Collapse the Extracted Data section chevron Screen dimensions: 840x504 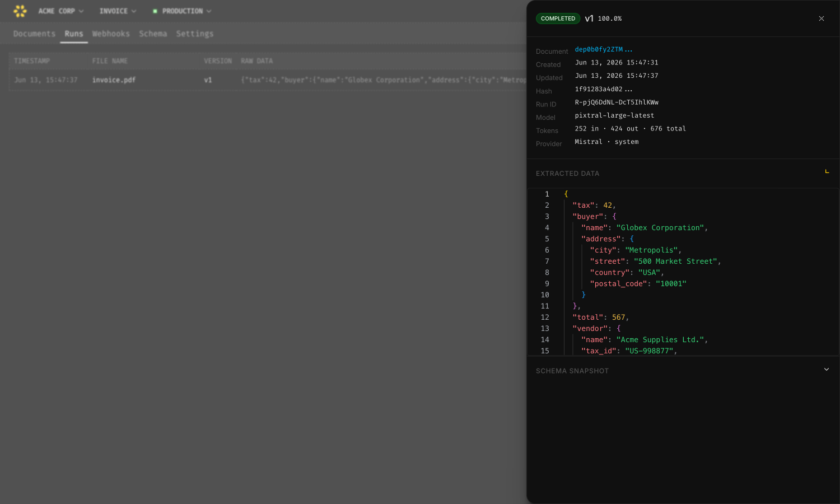pos(827,172)
